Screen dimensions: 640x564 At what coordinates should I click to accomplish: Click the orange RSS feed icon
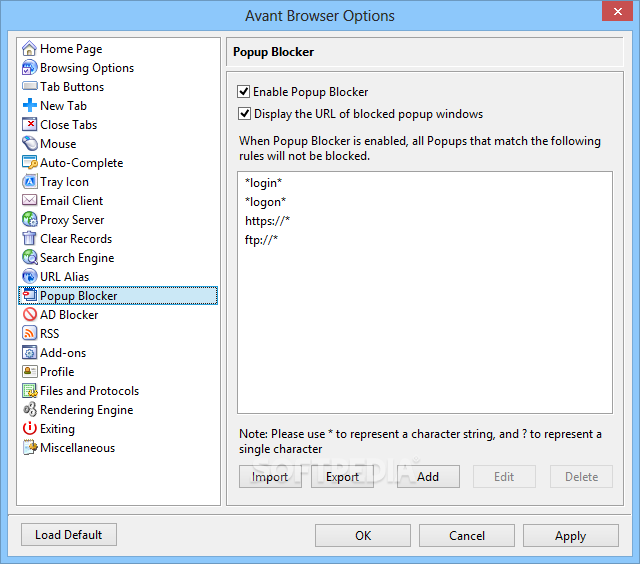pyautogui.click(x=29, y=333)
